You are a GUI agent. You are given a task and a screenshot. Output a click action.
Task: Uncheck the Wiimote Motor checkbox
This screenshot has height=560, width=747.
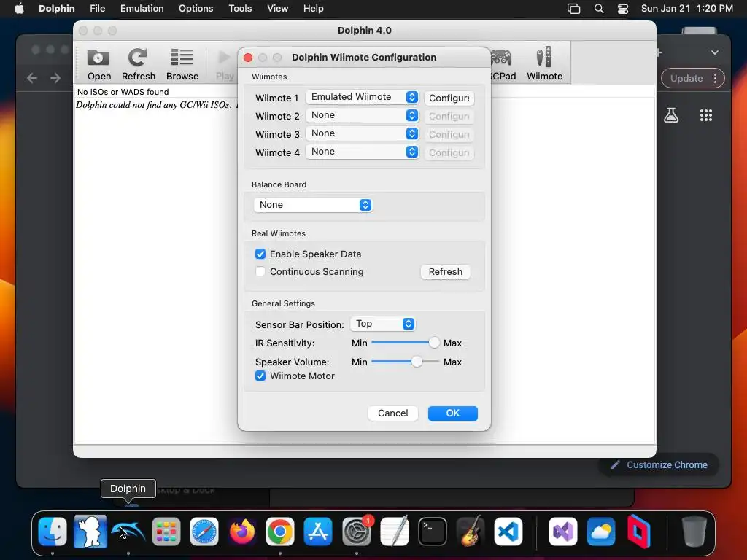pos(260,376)
